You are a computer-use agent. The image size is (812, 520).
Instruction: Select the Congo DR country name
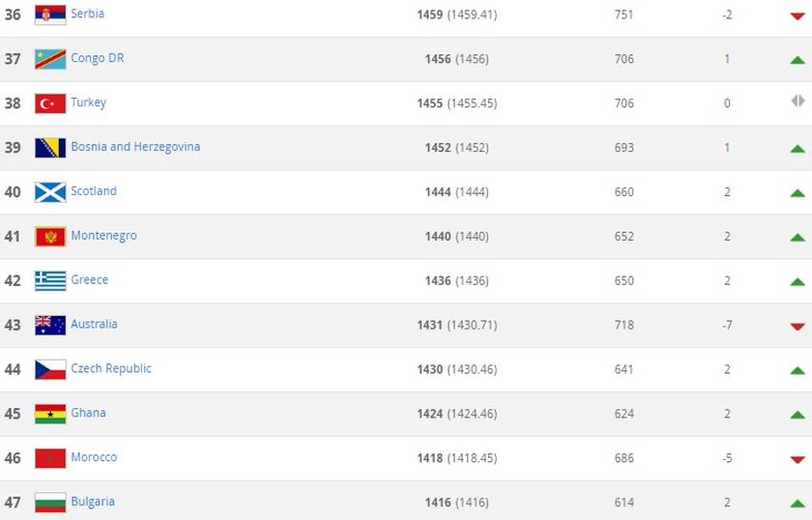click(x=97, y=58)
